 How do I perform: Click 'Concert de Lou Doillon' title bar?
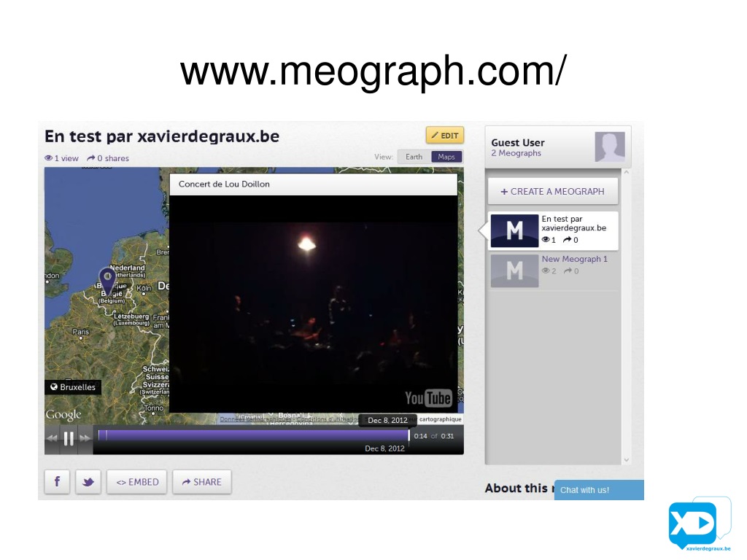pos(314,184)
